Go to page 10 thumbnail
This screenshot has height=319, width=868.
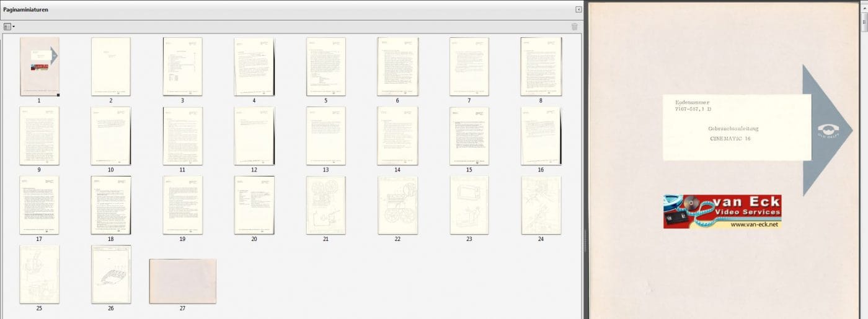point(111,136)
